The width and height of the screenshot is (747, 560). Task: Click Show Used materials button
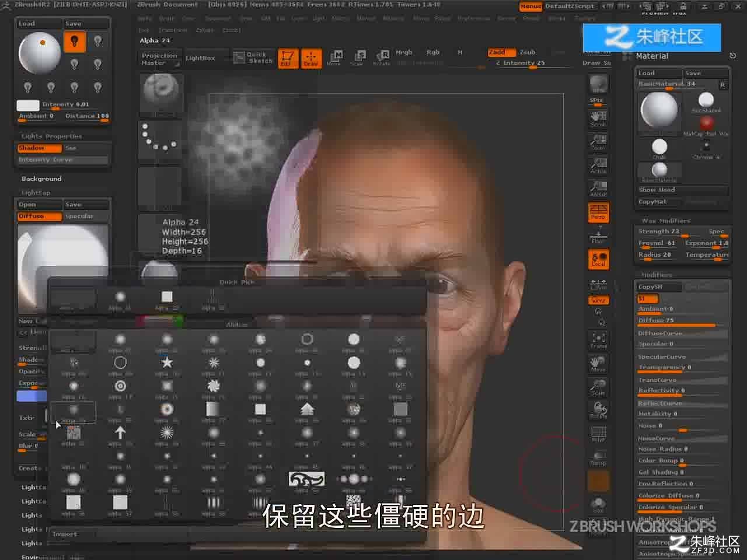(x=682, y=190)
